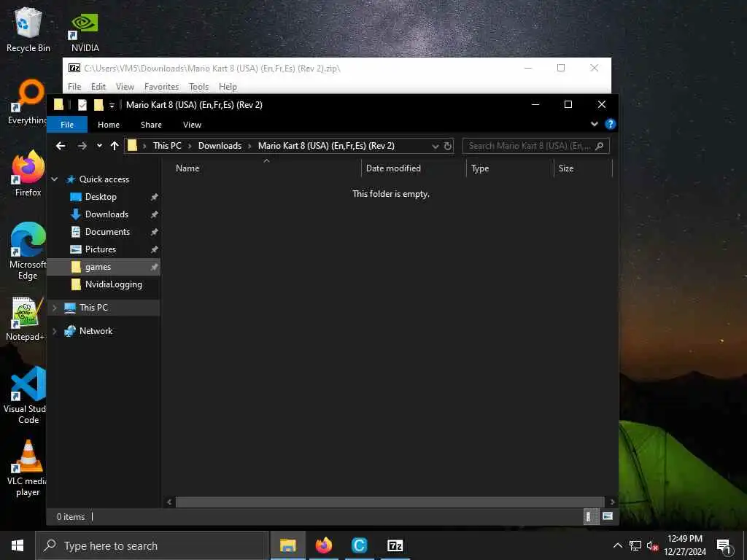Image resolution: width=747 pixels, height=560 pixels.
Task: Launch Firefox from the desktop
Action: tap(28, 174)
